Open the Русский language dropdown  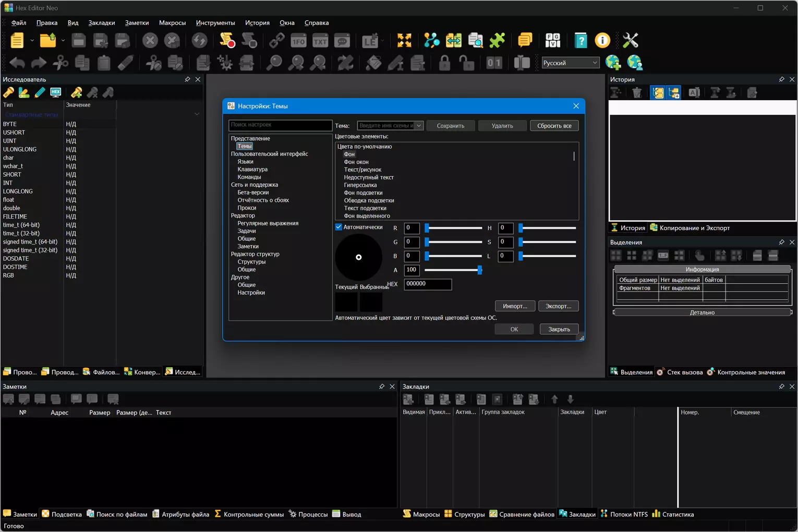coord(570,63)
